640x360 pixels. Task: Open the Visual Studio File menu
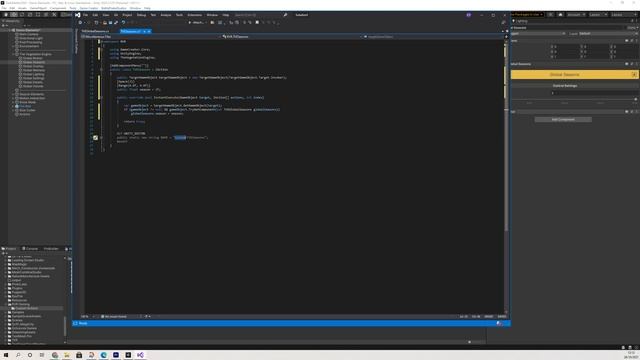point(85,15)
